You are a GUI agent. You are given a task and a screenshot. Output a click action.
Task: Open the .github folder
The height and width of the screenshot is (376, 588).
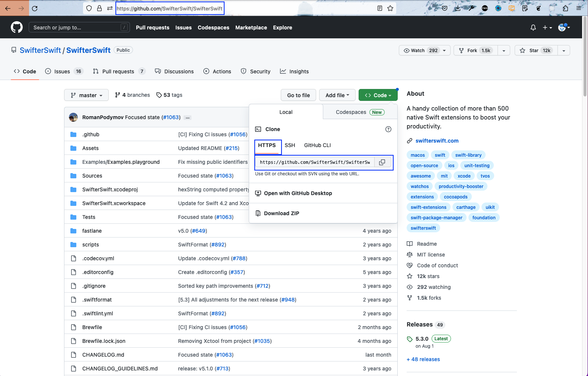point(91,134)
